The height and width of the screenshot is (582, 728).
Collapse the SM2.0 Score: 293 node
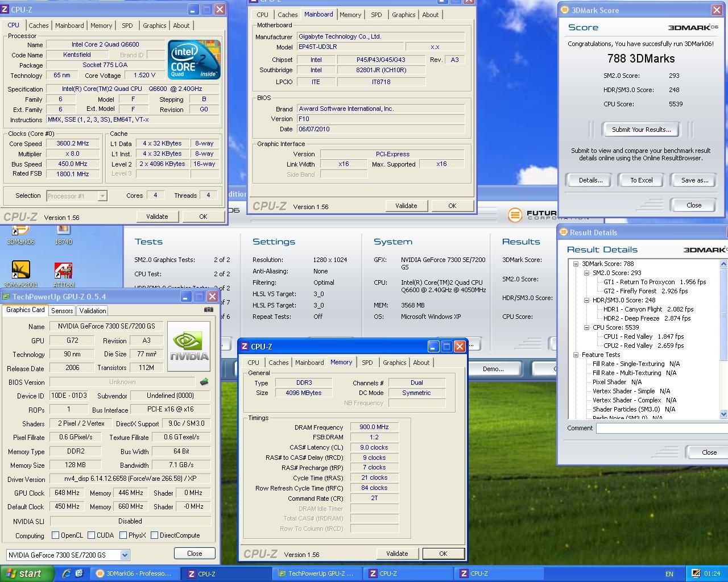click(x=586, y=273)
